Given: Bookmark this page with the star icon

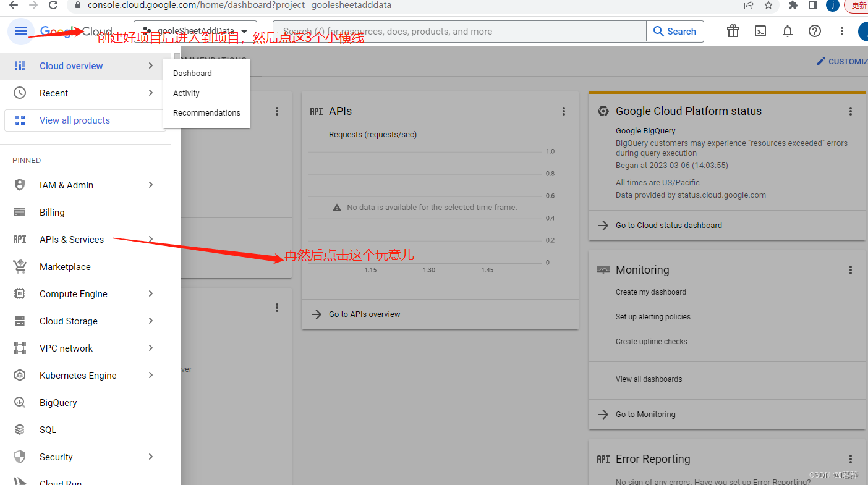Looking at the screenshot, I should [768, 5].
